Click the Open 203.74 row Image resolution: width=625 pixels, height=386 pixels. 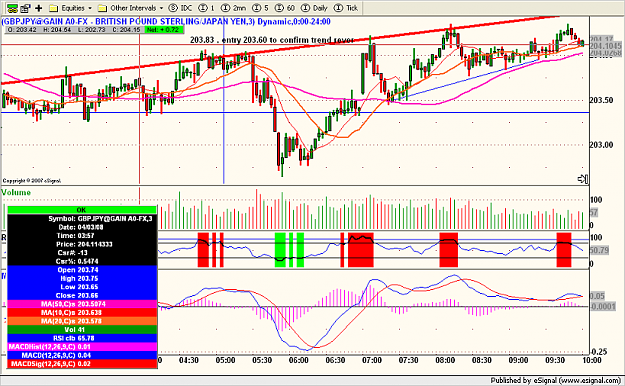[82, 270]
